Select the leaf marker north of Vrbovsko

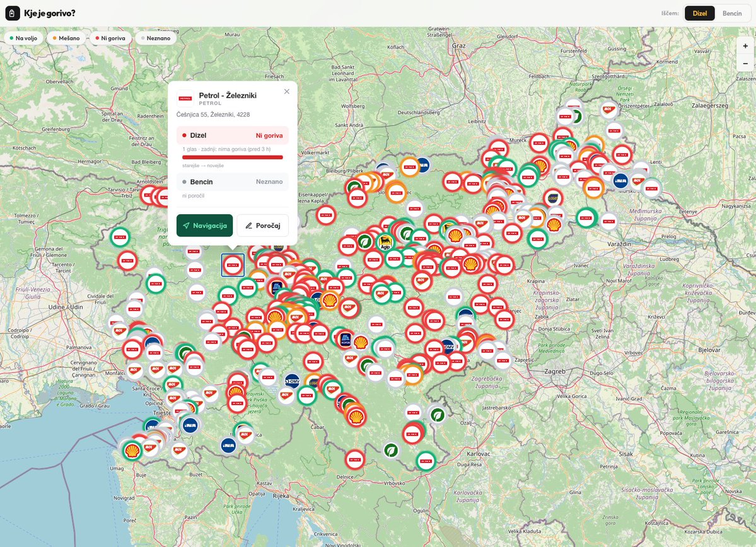(x=391, y=451)
